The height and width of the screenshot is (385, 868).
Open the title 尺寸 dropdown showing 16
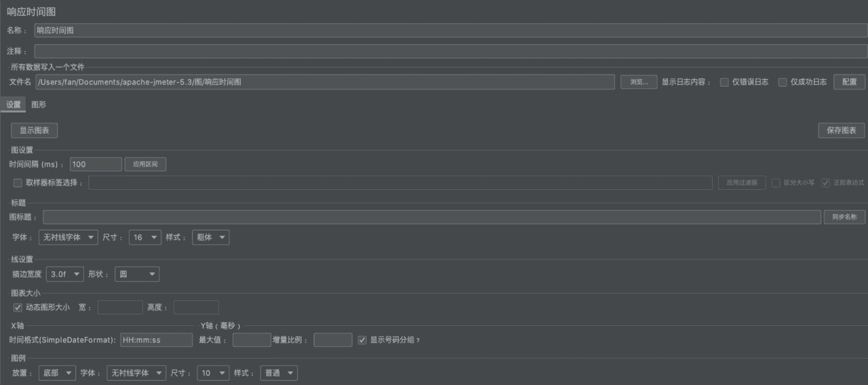click(x=144, y=237)
